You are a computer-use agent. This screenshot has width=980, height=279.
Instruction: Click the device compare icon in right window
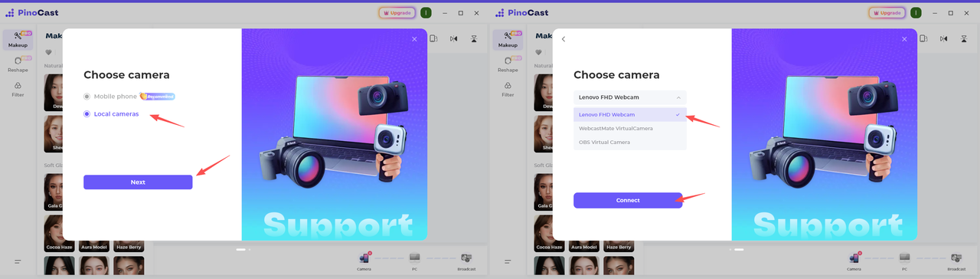coord(923,38)
